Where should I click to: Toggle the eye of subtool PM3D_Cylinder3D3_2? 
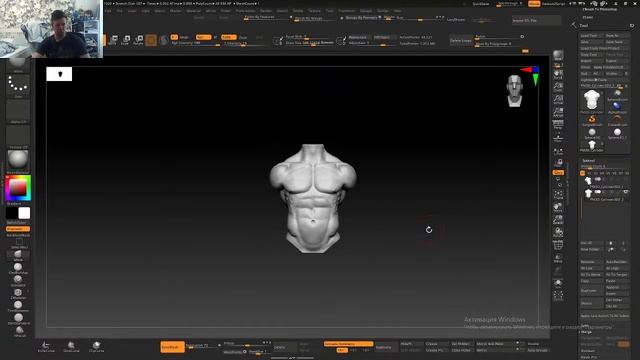click(625, 191)
